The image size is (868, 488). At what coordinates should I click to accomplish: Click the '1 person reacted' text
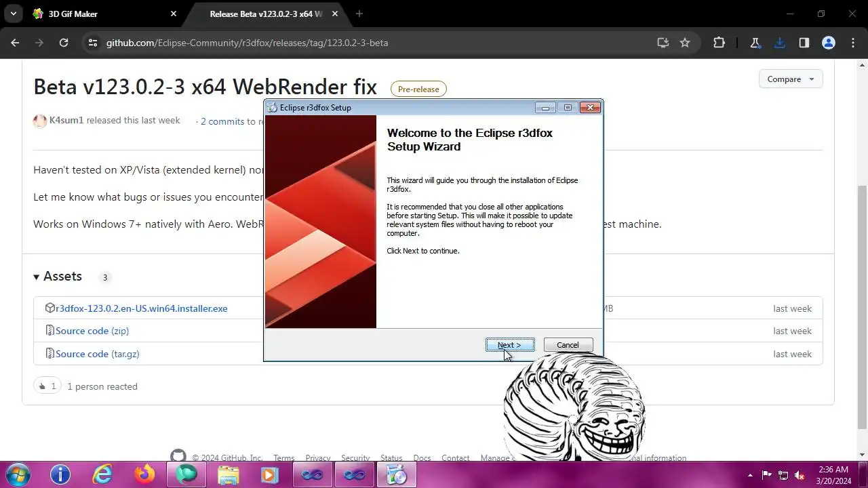[102, 386]
